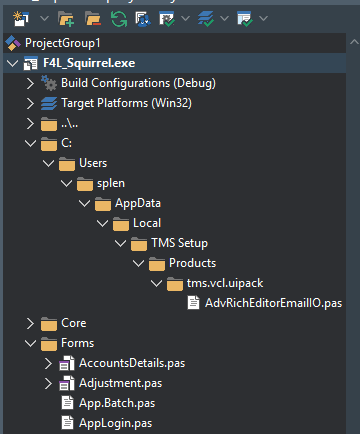The height and width of the screenshot is (434, 360).
Task: Click the Build Configurations gears icon
Action: (49, 83)
